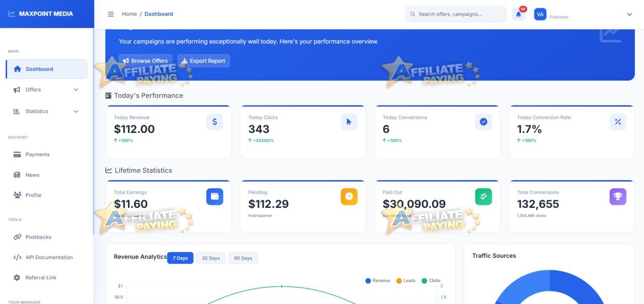This screenshot has width=644, height=304.
Task: Click the VA user avatar
Action: pyautogui.click(x=540, y=14)
